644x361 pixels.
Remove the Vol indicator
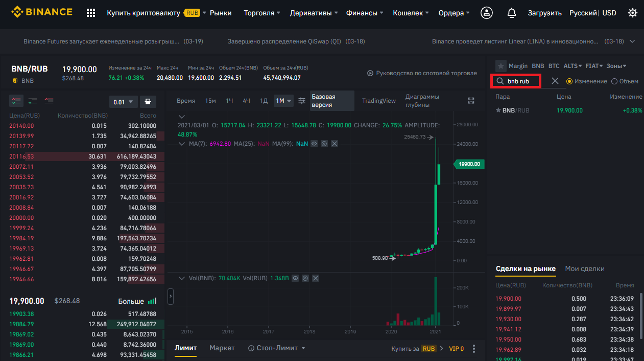316,278
